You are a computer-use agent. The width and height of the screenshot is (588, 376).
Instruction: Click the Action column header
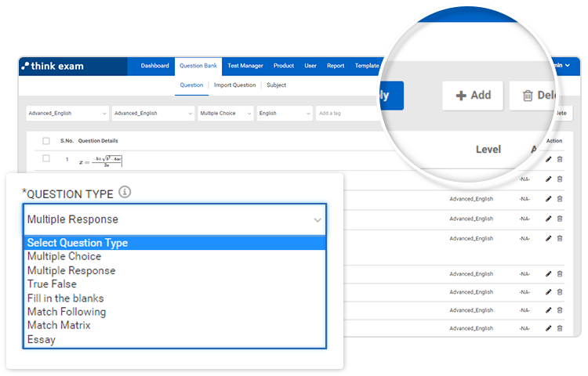[554, 141]
